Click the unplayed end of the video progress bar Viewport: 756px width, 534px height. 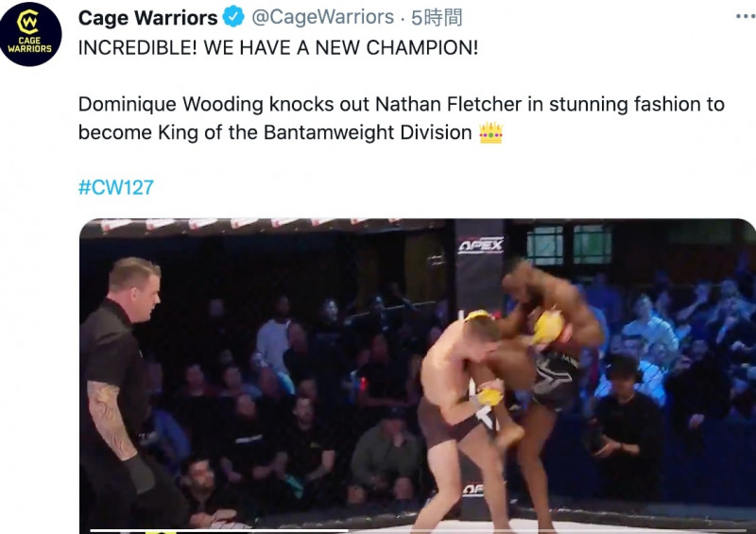(547, 530)
